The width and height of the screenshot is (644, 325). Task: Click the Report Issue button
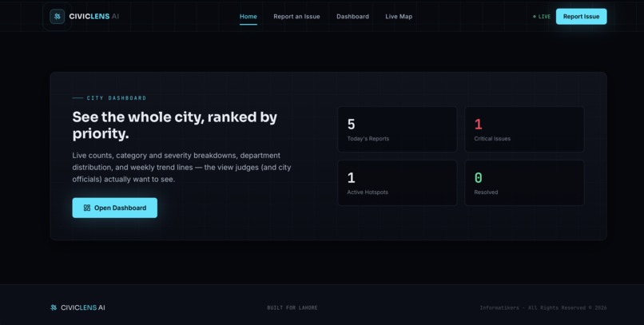tap(581, 17)
